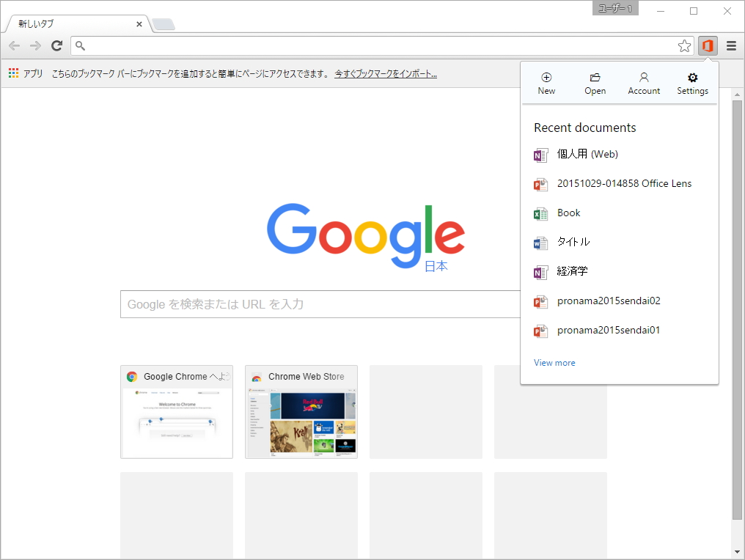Click the ユーザー 1 profile button
Image resolution: width=745 pixels, height=560 pixels.
point(614,8)
